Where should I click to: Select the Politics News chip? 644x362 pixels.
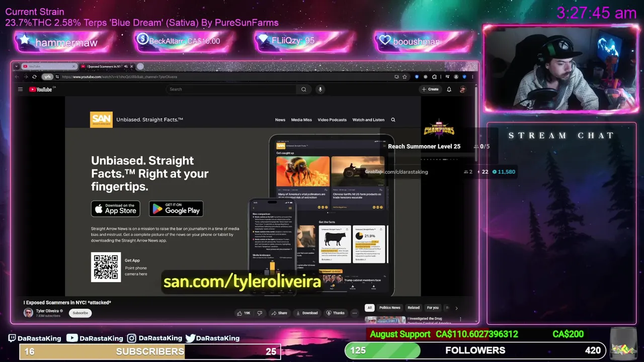point(390,308)
